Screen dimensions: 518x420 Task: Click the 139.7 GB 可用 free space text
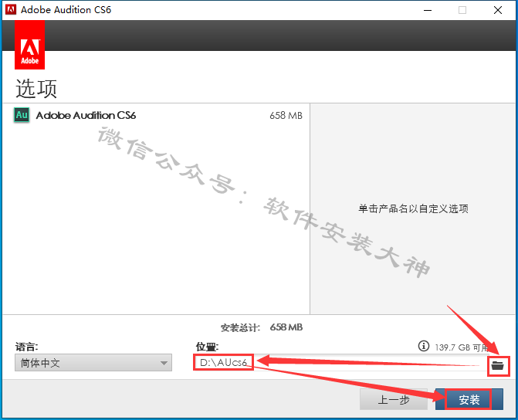click(462, 347)
